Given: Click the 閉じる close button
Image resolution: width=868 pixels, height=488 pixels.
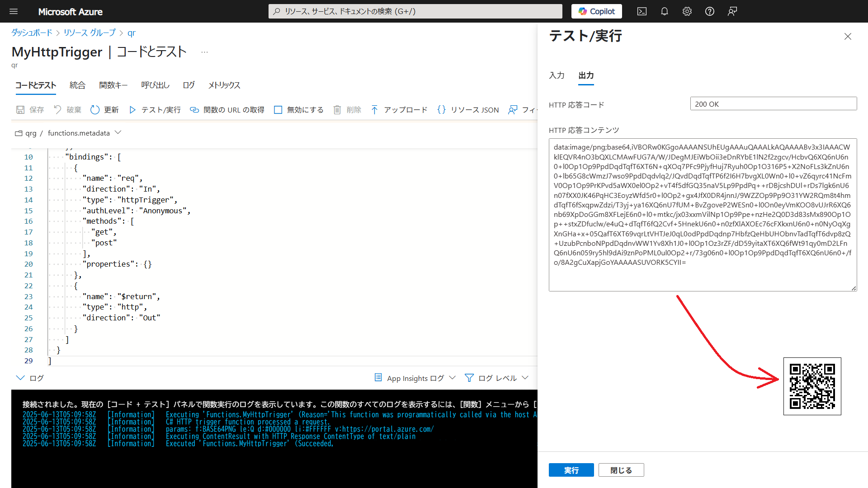Looking at the screenshot, I should [x=621, y=470].
